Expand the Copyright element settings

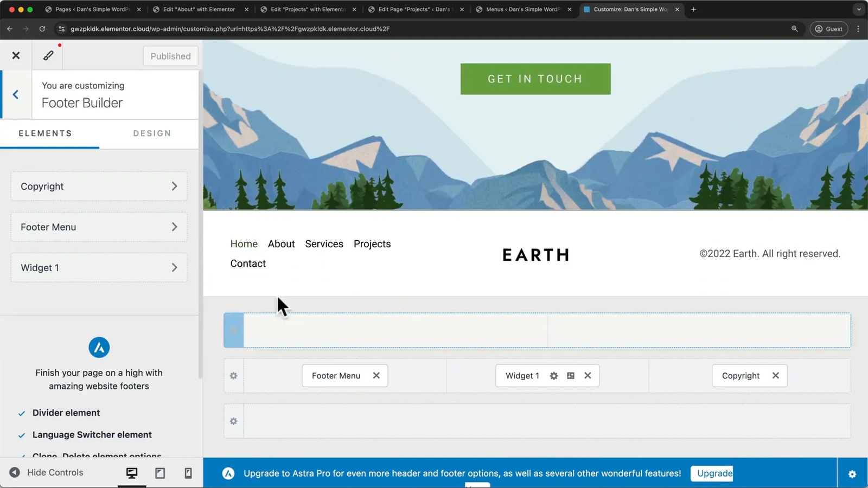(99, 186)
